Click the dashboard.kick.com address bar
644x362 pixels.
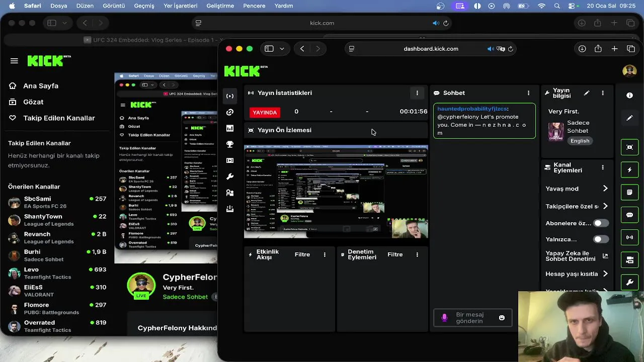click(431, 49)
